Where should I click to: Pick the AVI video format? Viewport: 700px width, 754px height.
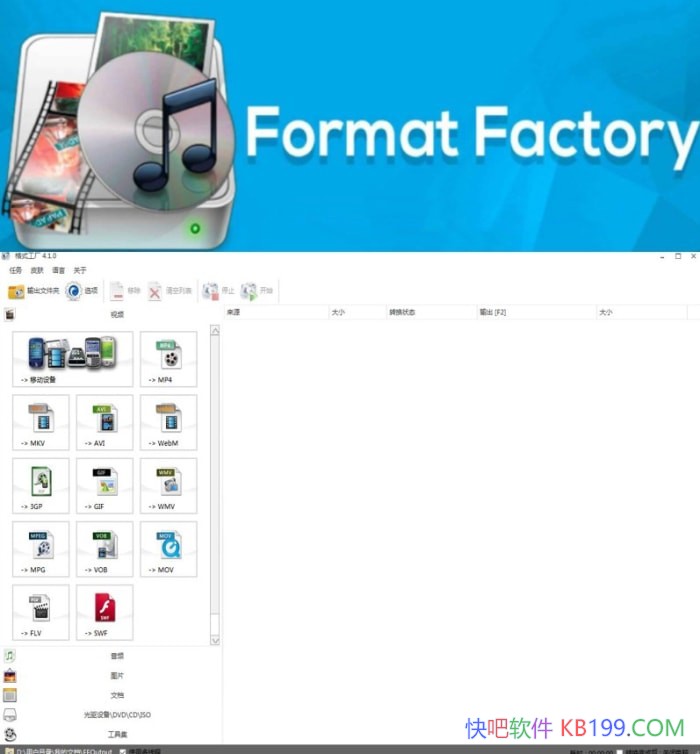[104, 422]
